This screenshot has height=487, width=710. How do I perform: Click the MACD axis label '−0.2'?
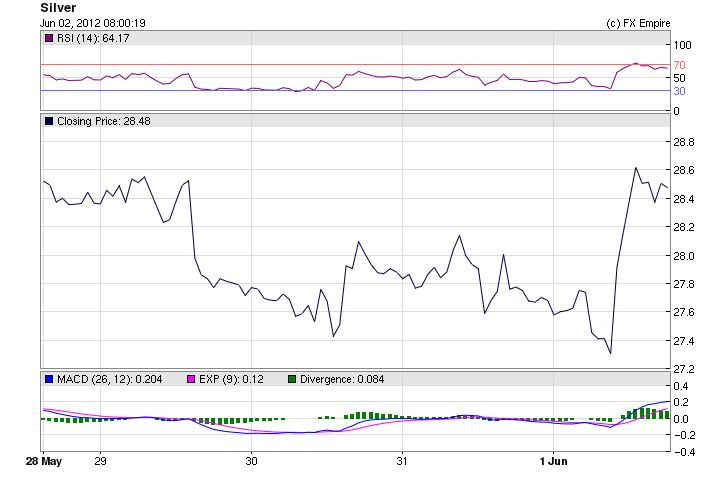tap(684, 435)
